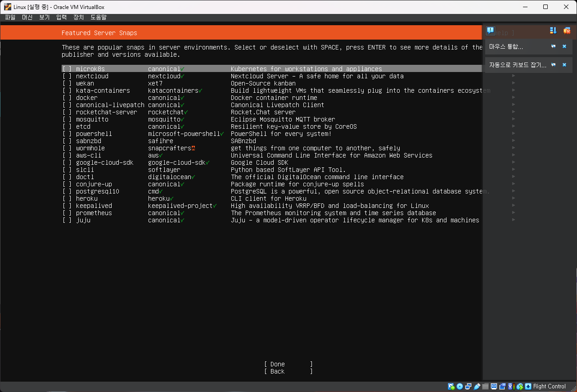The image size is (577, 392).
Task: Click the virtual display status icon
Action: [x=494, y=386]
